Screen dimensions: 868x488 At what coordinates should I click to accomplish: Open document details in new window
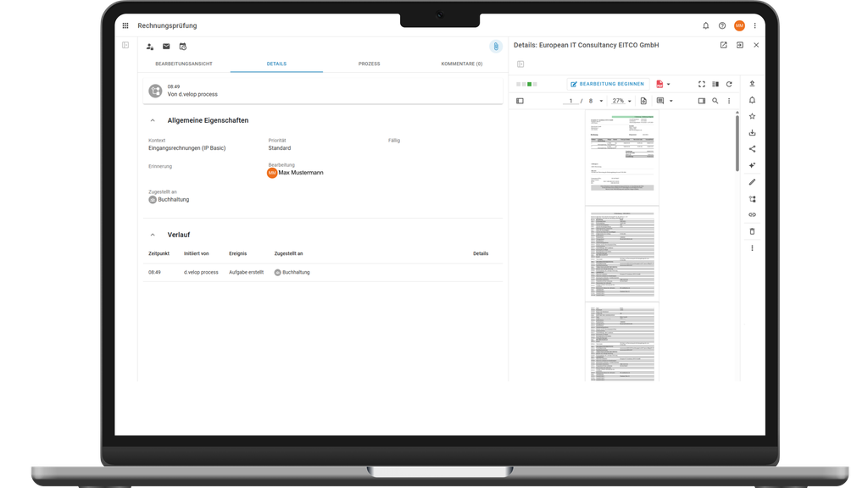(724, 45)
